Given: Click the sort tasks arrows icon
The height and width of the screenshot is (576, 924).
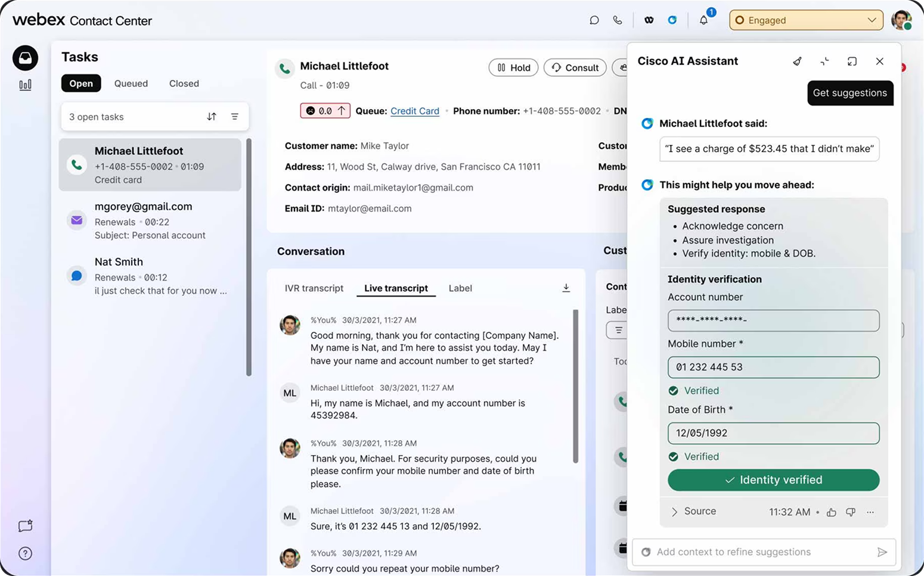Looking at the screenshot, I should (212, 117).
